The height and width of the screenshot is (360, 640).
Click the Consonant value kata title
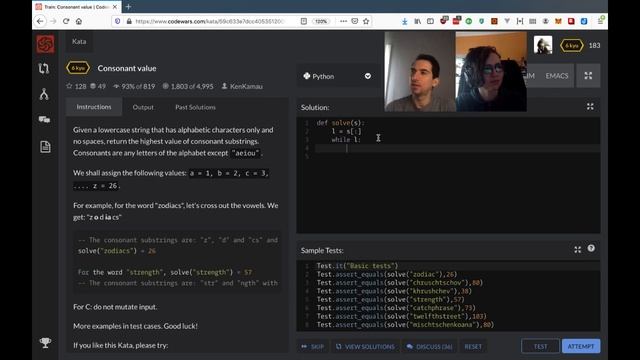tap(127, 68)
